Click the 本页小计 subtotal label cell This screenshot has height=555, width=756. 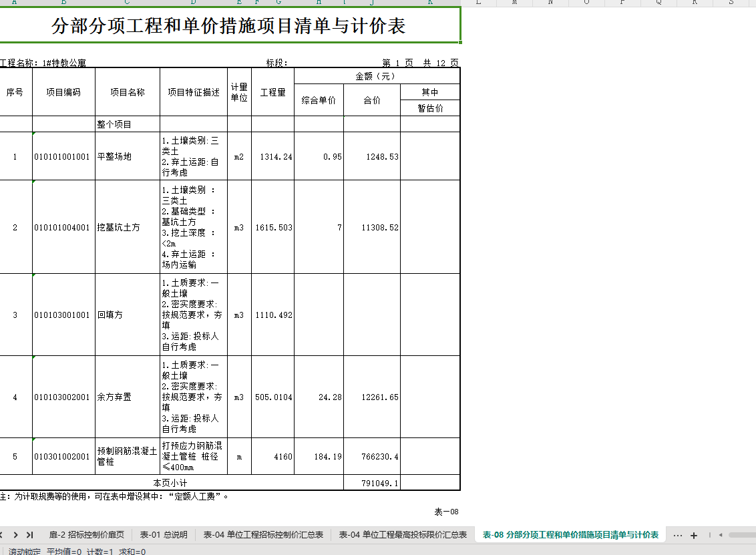pos(171,483)
